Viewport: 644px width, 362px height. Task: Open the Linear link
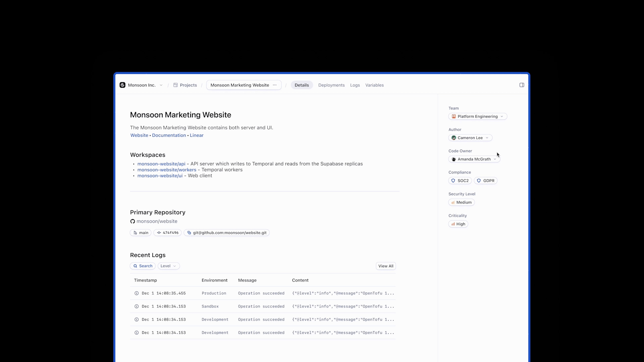click(197, 135)
